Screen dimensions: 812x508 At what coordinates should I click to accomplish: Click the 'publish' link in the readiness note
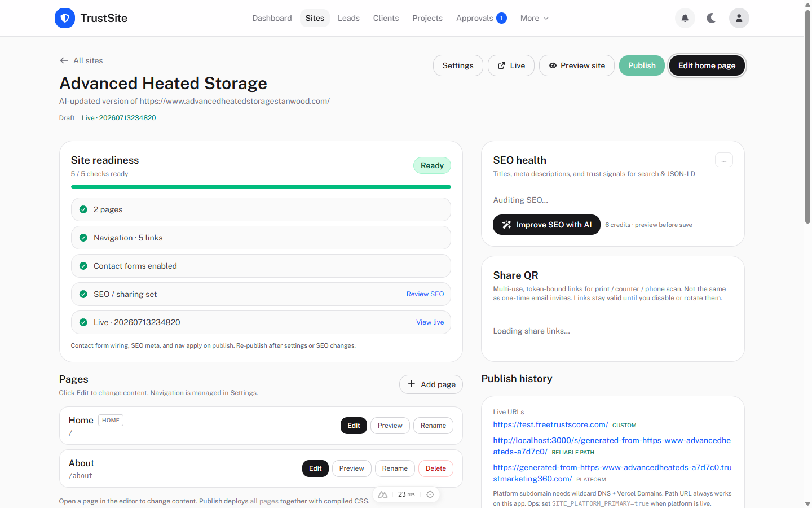(223, 345)
